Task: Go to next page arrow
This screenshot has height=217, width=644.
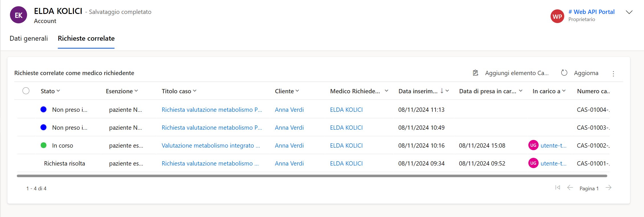Action: (608, 188)
